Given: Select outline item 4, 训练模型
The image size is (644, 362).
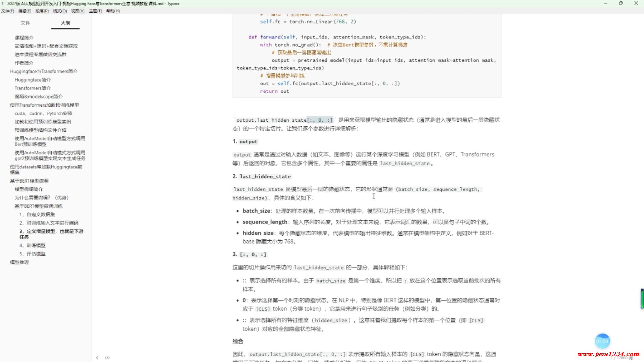Looking at the screenshot, I should (33, 245).
